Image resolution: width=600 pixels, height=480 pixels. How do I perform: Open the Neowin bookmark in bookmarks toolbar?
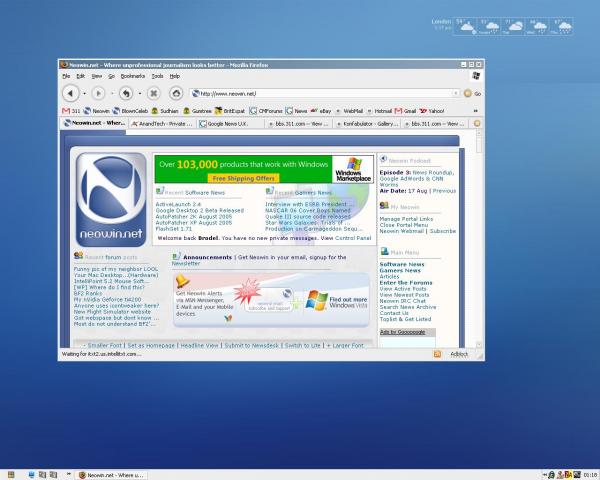click(97, 111)
